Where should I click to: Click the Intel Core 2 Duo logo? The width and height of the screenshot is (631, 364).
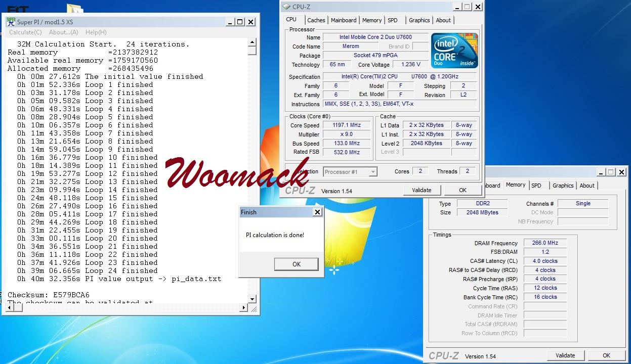(454, 51)
